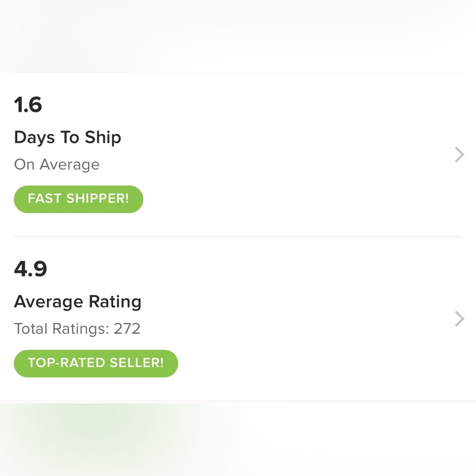Click the word Average in On Average
This screenshot has height=476, width=476.
[x=69, y=165]
